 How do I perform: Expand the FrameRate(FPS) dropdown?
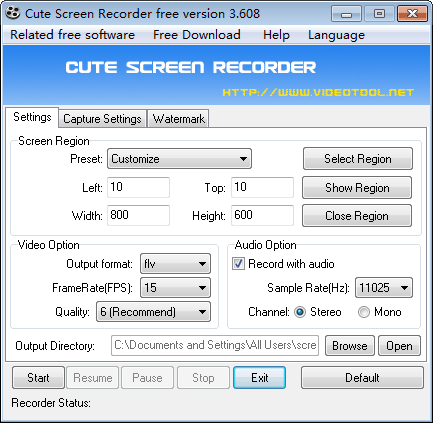coord(175,288)
